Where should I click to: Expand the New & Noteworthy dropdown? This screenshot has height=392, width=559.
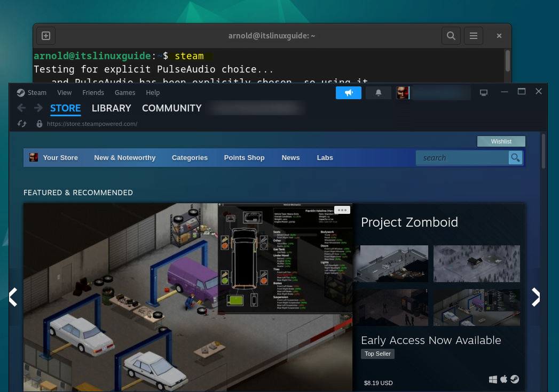coord(124,157)
